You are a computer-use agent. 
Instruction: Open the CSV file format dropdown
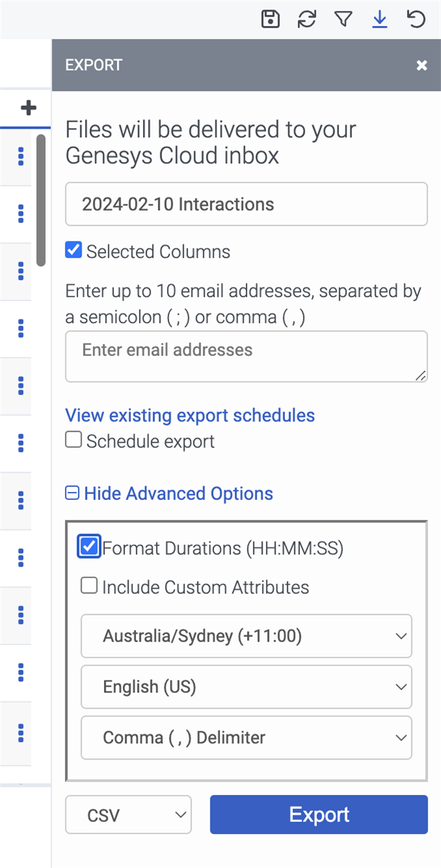[129, 815]
